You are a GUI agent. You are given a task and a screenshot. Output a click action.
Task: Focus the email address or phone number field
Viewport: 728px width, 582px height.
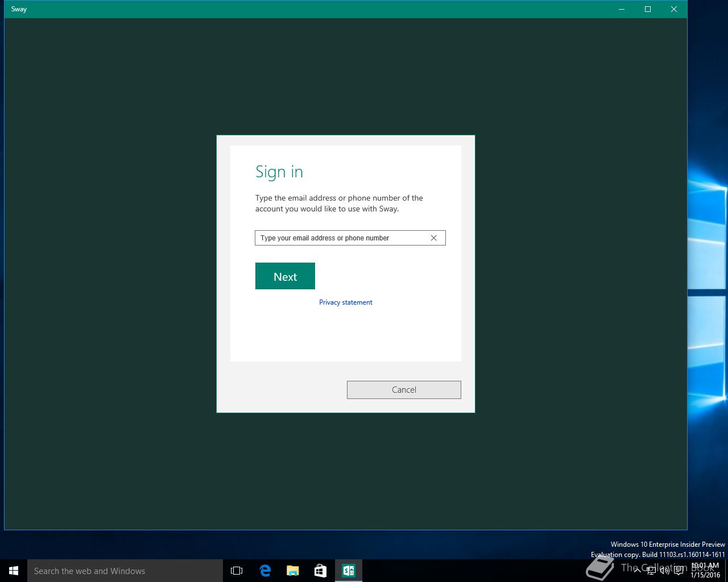tap(341, 238)
